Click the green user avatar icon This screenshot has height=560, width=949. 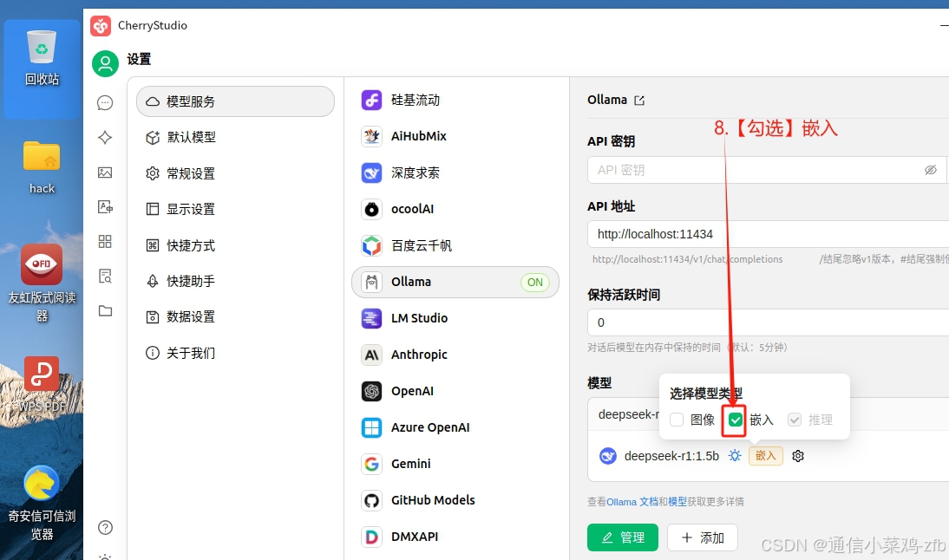[x=105, y=63]
